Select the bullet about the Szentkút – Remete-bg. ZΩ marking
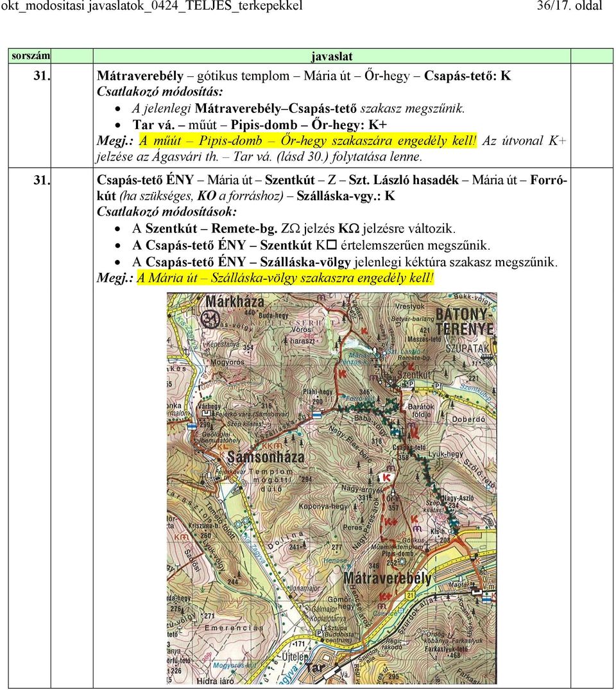Viewport: 616px width, 690px height. pos(294,229)
